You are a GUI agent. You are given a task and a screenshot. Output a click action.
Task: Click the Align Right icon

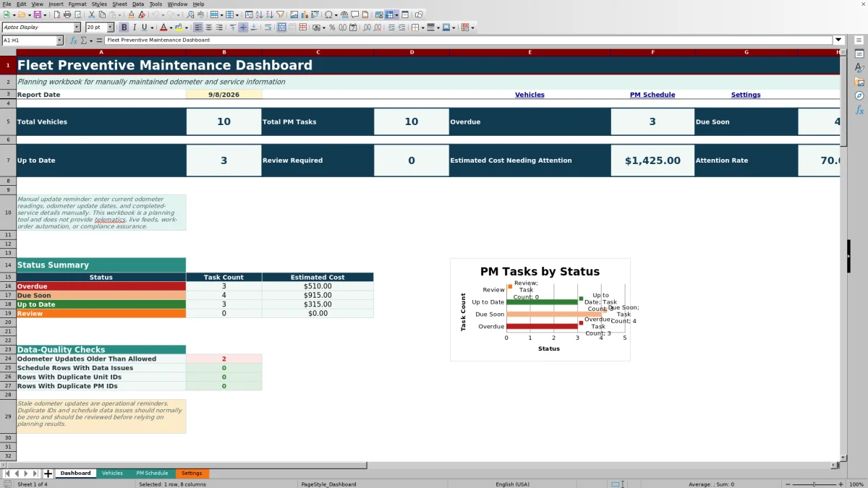click(219, 27)
